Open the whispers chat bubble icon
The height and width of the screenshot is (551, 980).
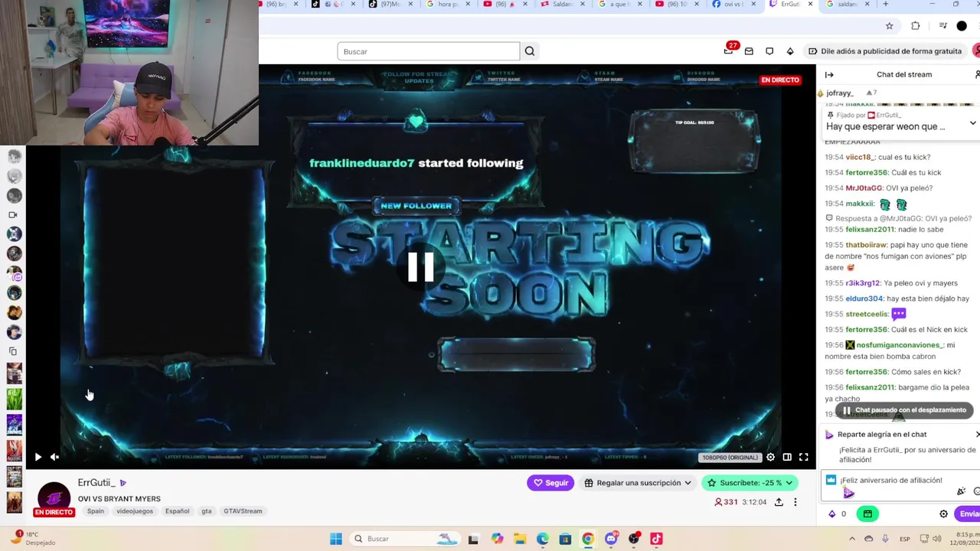click(769, 51)
